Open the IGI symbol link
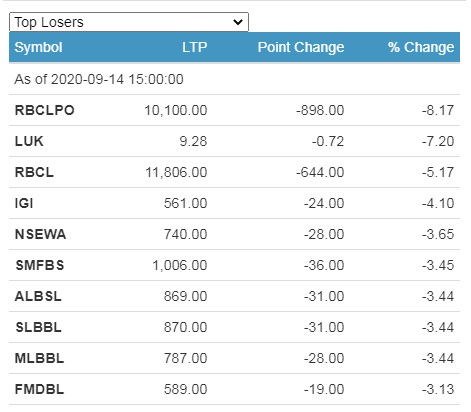 pos(24,203)
